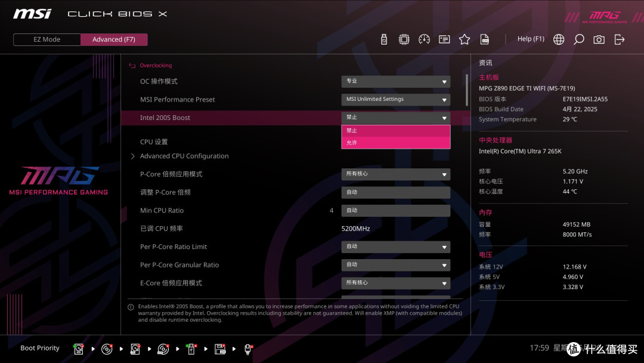644x363 pixels.
Task: Select USB key boot device
Action: pos(191,349)
